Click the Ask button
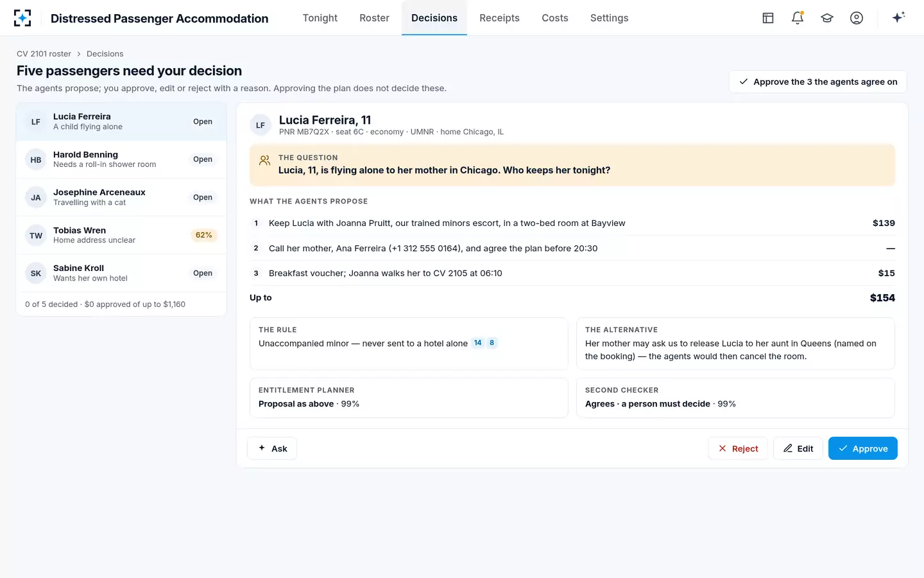Viewport: 924px width, 578px height. point(272,448)
